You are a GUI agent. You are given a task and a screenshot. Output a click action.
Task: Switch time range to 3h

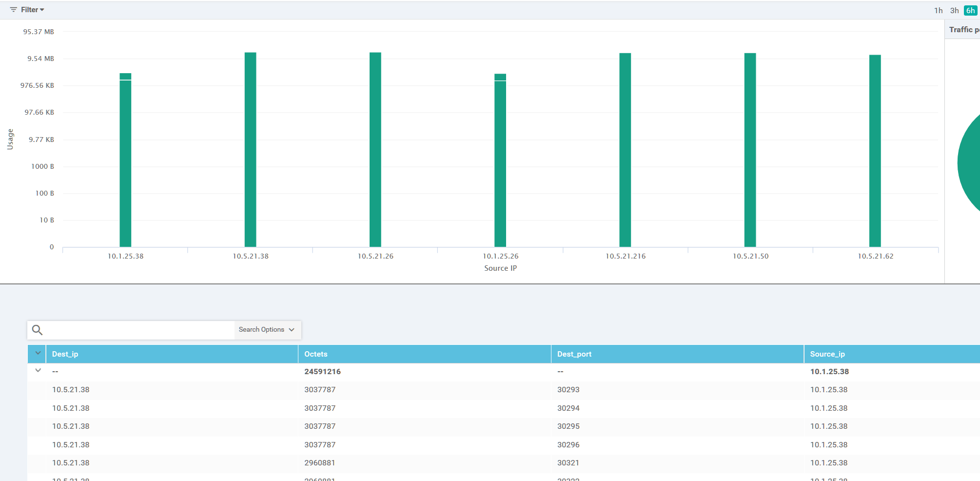pyautogui.click(x=954, y=10)
